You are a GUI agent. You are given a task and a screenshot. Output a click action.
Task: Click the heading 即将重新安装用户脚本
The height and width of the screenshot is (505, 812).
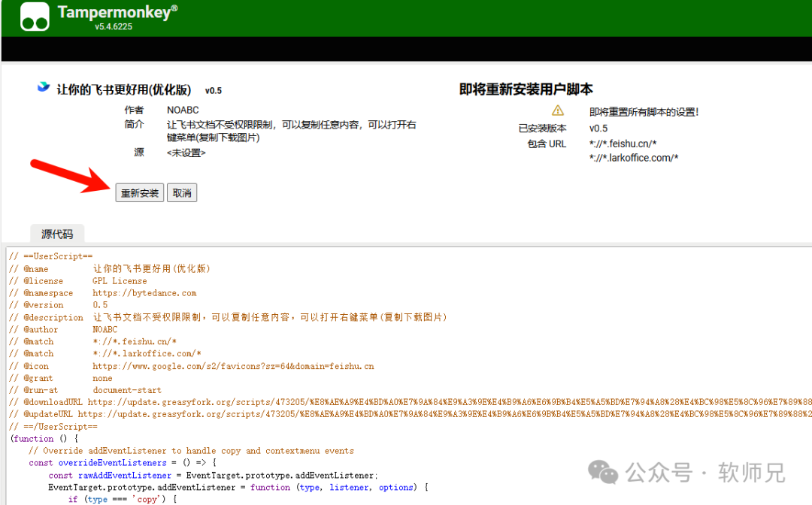coord(526,89)
